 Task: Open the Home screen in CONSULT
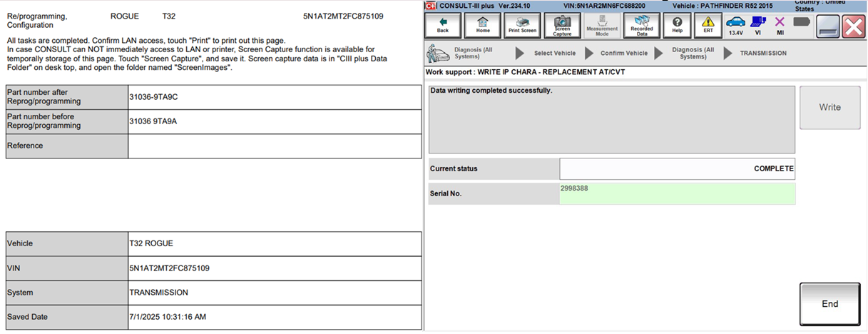click(x=483, y=26)
